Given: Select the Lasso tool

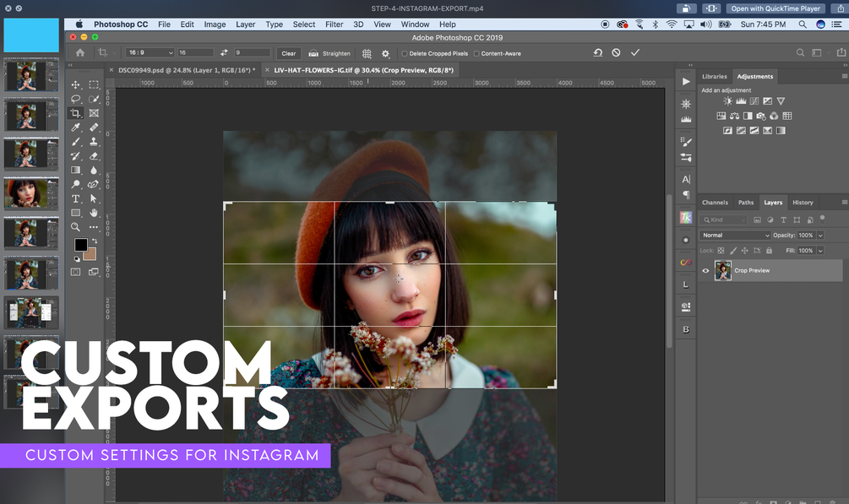Looking at the screenshot, I should [x=76, y=99].
